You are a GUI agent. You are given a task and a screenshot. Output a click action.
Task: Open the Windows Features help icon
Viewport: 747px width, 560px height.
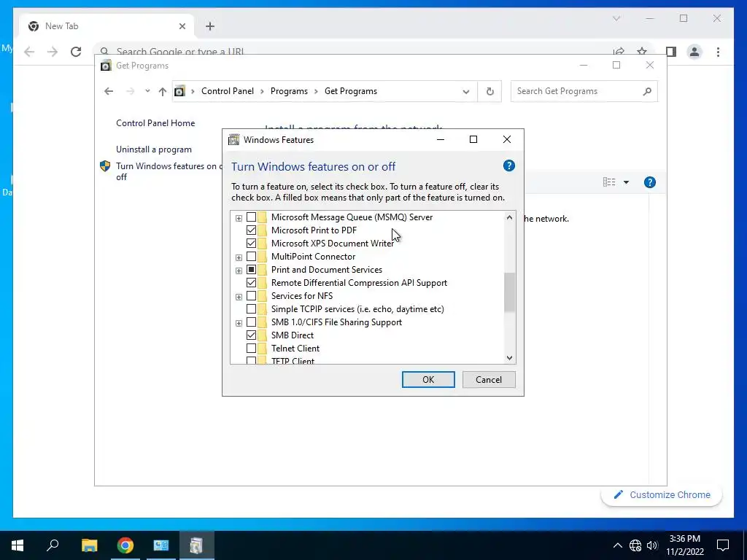point(508,166)
